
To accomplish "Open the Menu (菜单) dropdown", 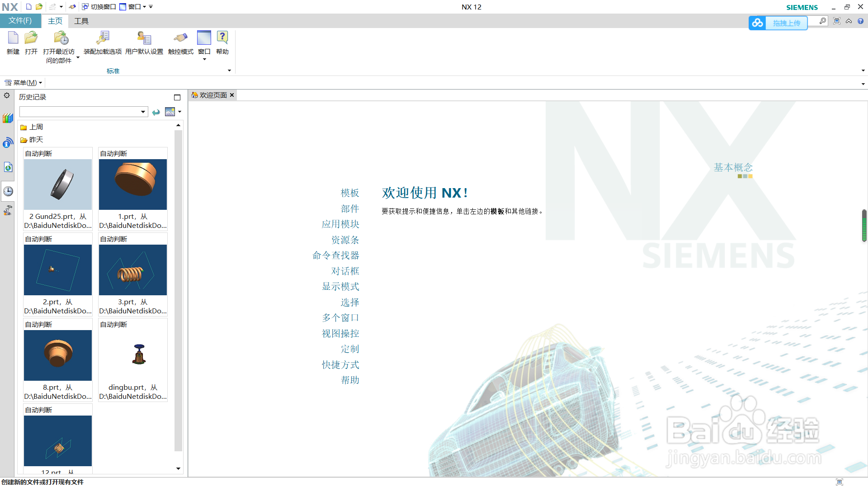I will coord(23,83).
